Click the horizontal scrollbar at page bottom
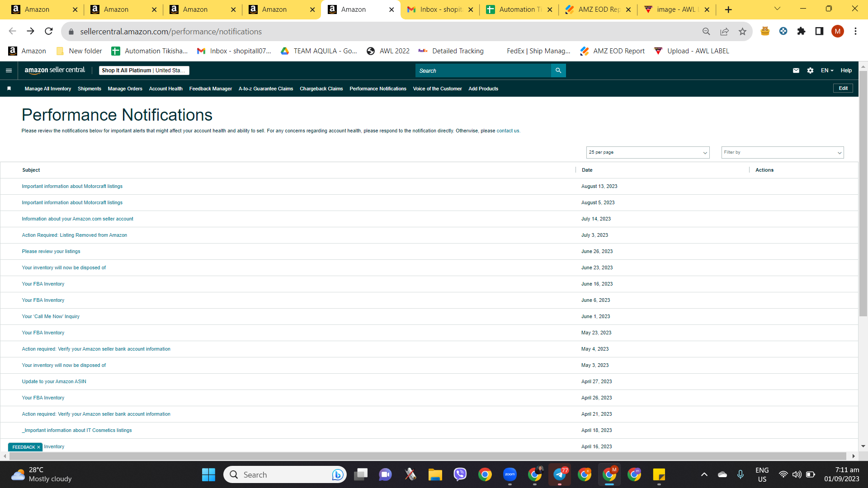868x488 pixels. 427,456
